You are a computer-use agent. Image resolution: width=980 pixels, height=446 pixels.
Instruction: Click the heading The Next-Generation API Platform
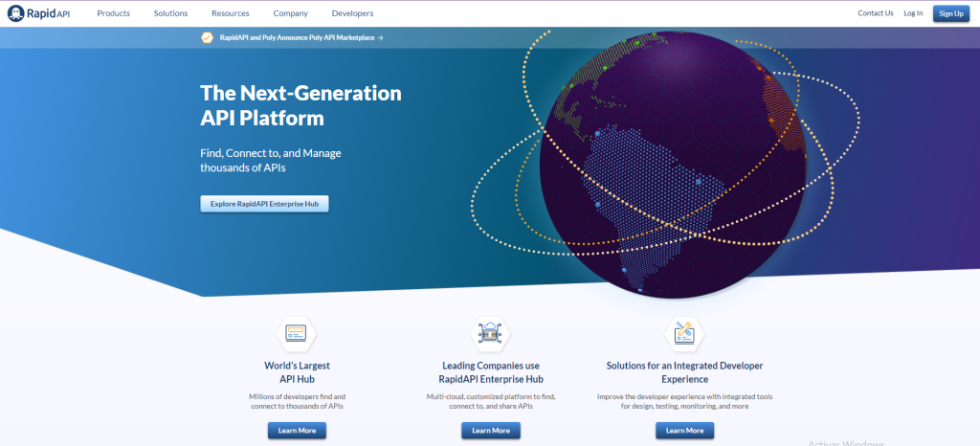301,105
